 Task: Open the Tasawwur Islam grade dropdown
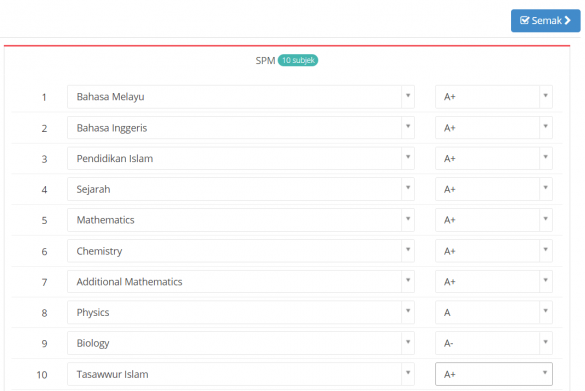(x=494, y=374)
